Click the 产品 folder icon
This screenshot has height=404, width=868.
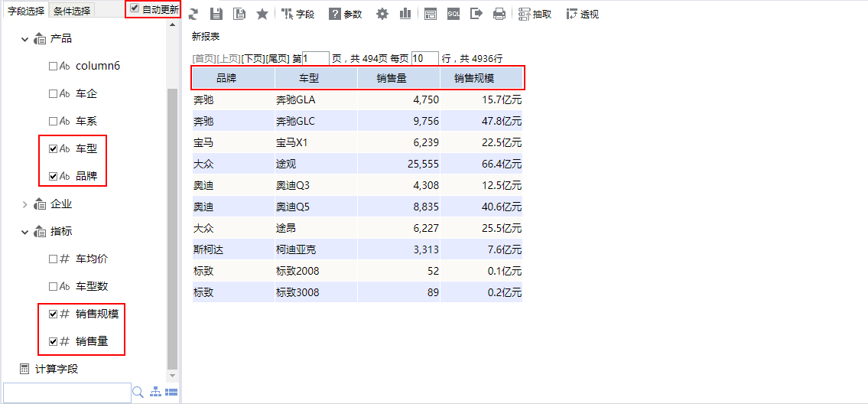(x=39, y=39)
